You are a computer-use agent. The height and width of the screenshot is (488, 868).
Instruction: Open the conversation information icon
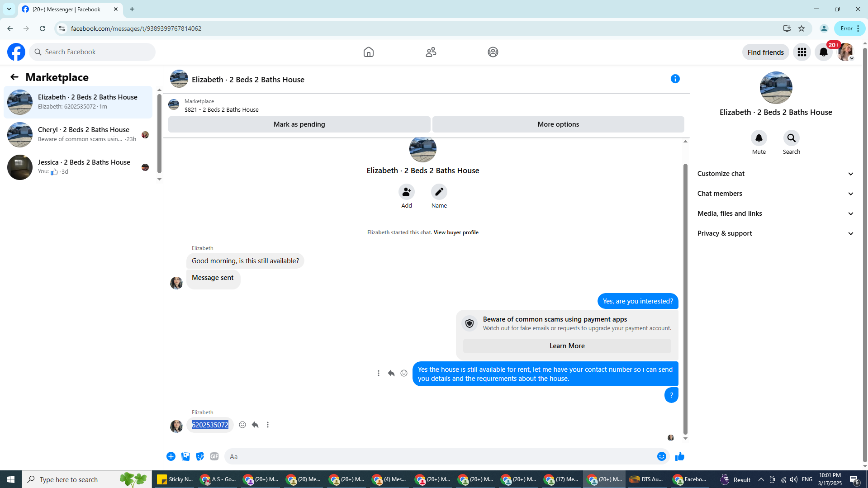tap(675, 79)
